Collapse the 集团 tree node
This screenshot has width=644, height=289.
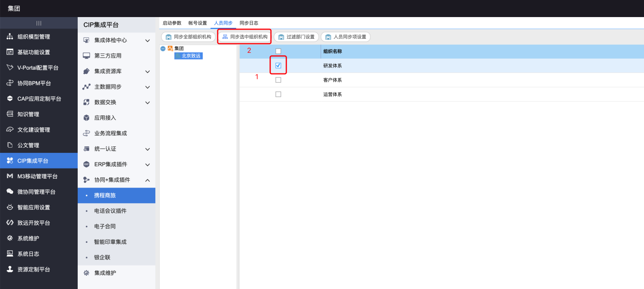tap(163, 48)
